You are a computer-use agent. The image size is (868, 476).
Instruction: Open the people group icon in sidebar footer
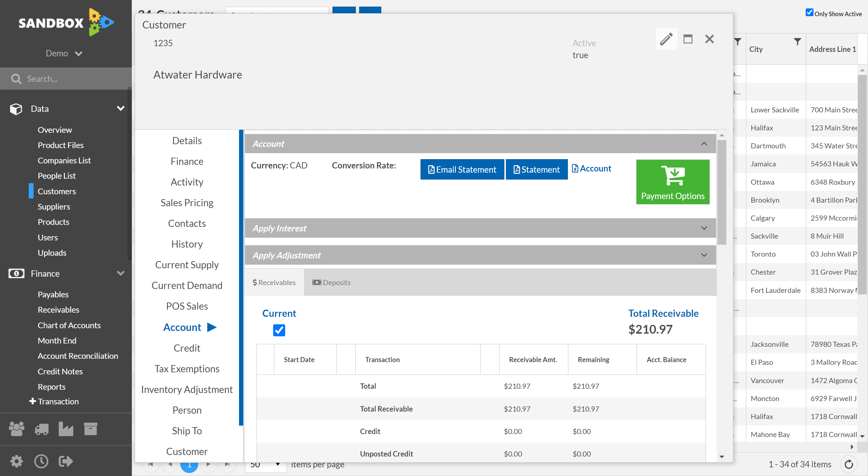[16, 429]
